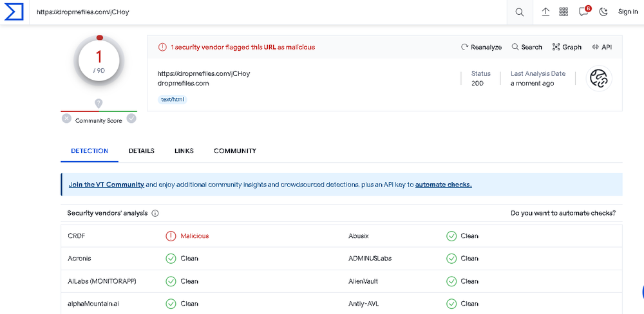Click the URL category link icon thumbnail
Viewport: 644px width, 314px height.
pyautogui.click(x=599, y=78)
